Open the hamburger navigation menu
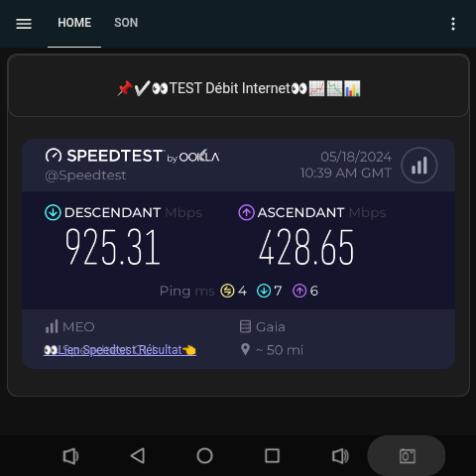This screenshot has width=476, height=476. pos(24,24)
